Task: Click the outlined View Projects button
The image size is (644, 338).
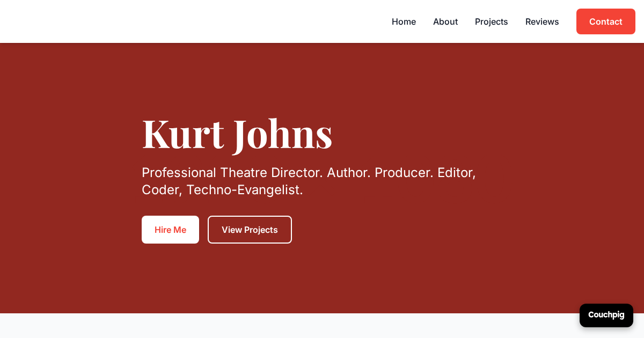Action: (x=250, y=230)
